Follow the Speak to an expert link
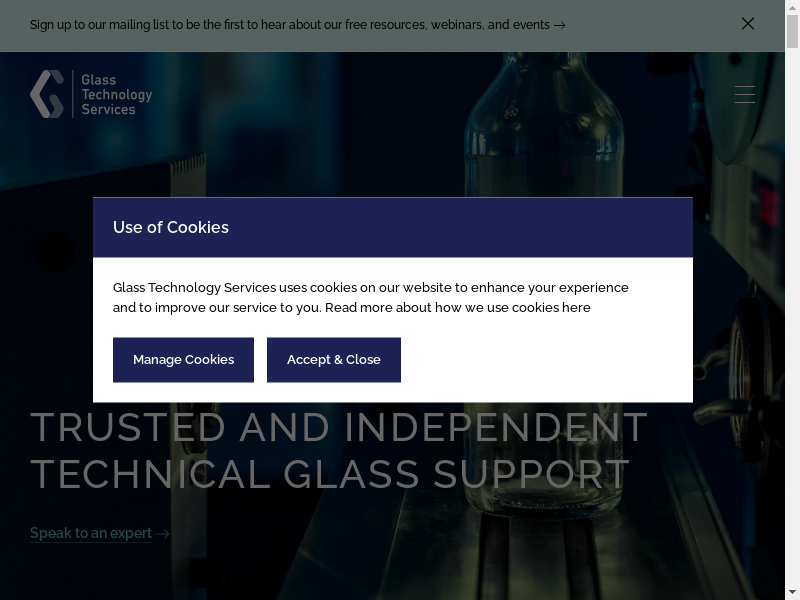 tap(91, 533)
